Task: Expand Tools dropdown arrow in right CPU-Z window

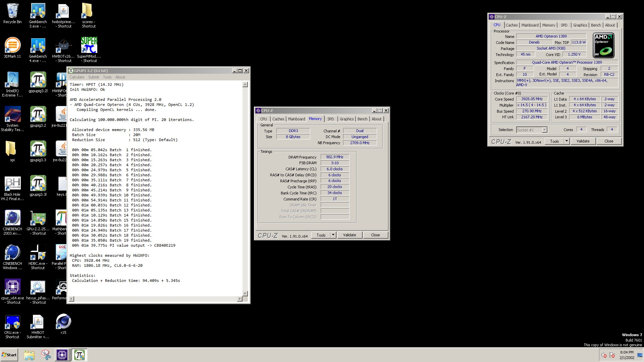Action: coord(567,141)
